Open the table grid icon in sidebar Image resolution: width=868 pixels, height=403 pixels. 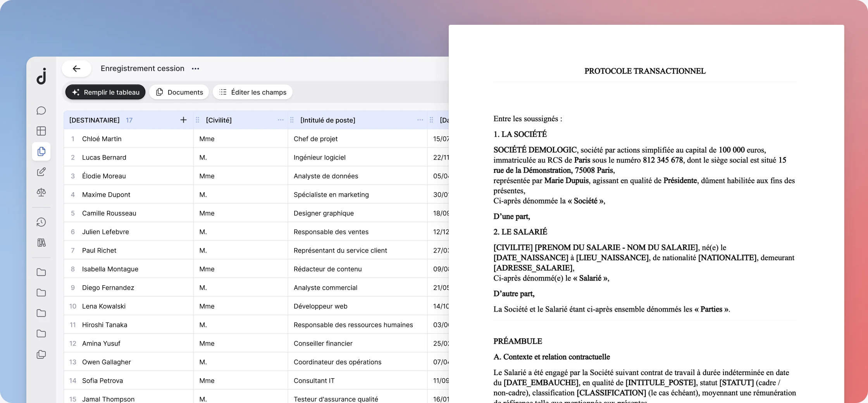(41, 131)
